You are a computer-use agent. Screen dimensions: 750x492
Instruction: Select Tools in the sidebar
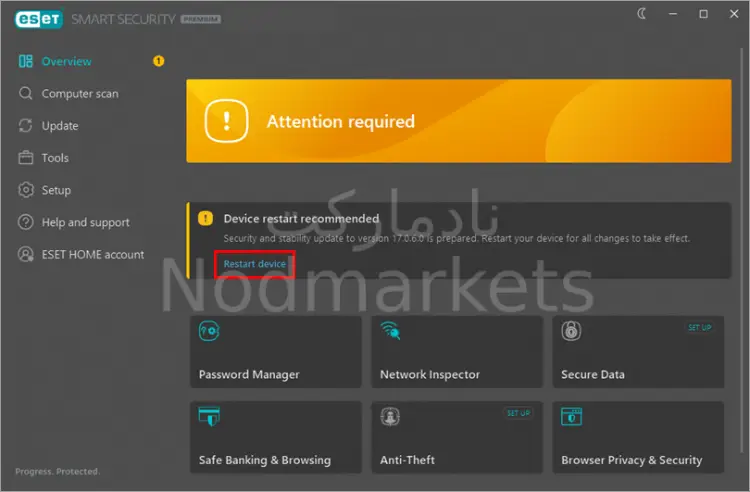pos(55,158)
